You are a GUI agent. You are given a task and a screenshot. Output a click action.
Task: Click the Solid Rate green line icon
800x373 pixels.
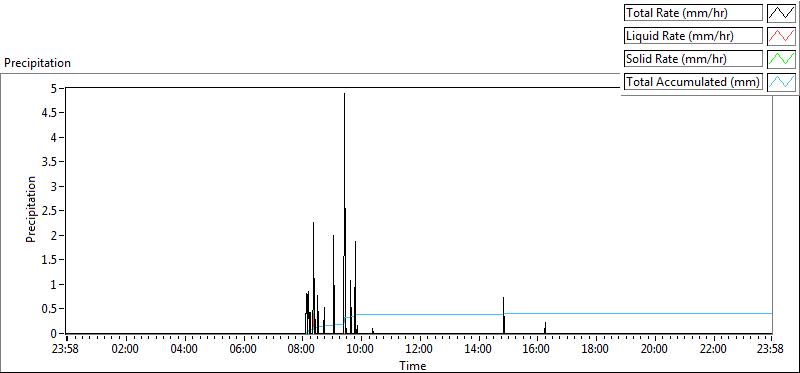[781, 59]
